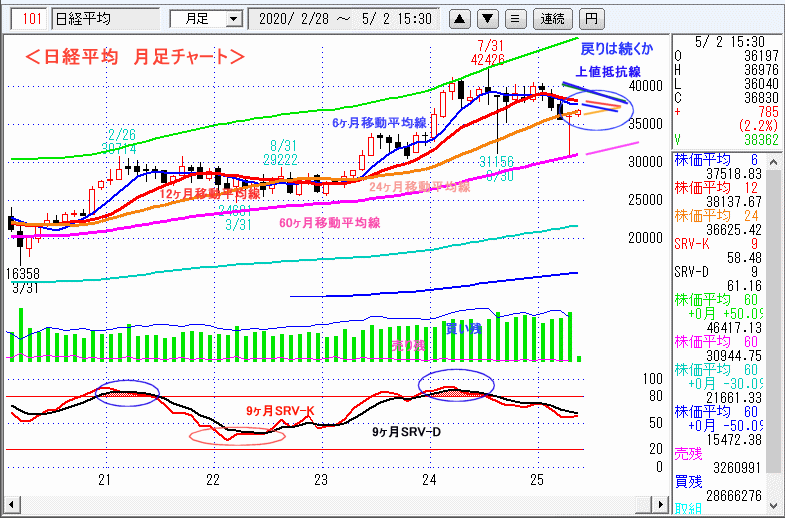The width and height of the screenshot is (785, 518).
Task: Click the 株価平均 12 value 38137.67
Action: [734, 202]
